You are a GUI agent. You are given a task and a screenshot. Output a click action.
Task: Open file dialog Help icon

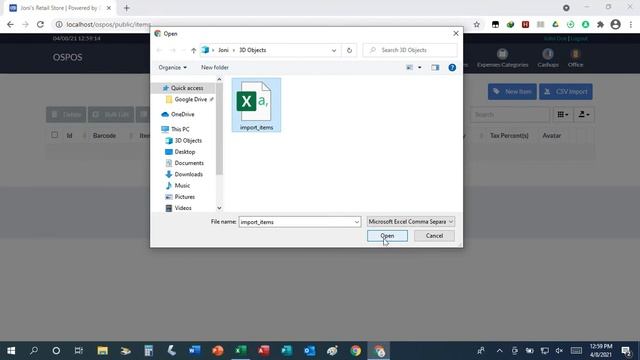tap(452, 67)
